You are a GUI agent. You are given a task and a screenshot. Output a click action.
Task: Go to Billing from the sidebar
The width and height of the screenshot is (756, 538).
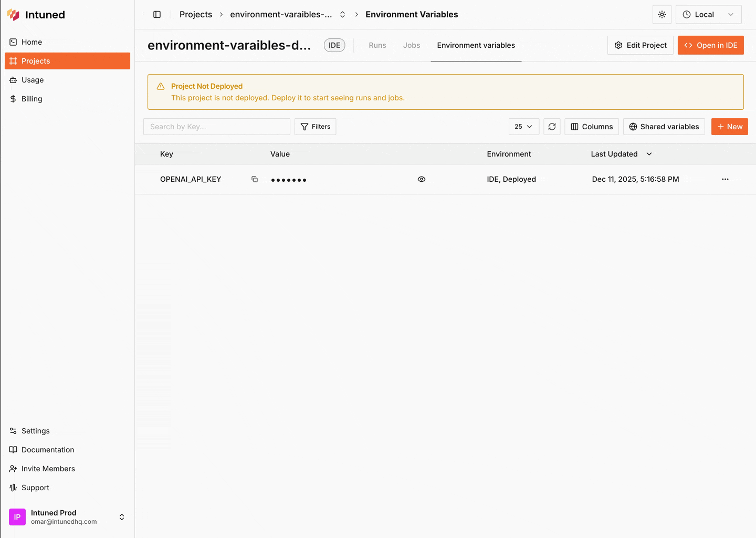(x=31, y=99)
